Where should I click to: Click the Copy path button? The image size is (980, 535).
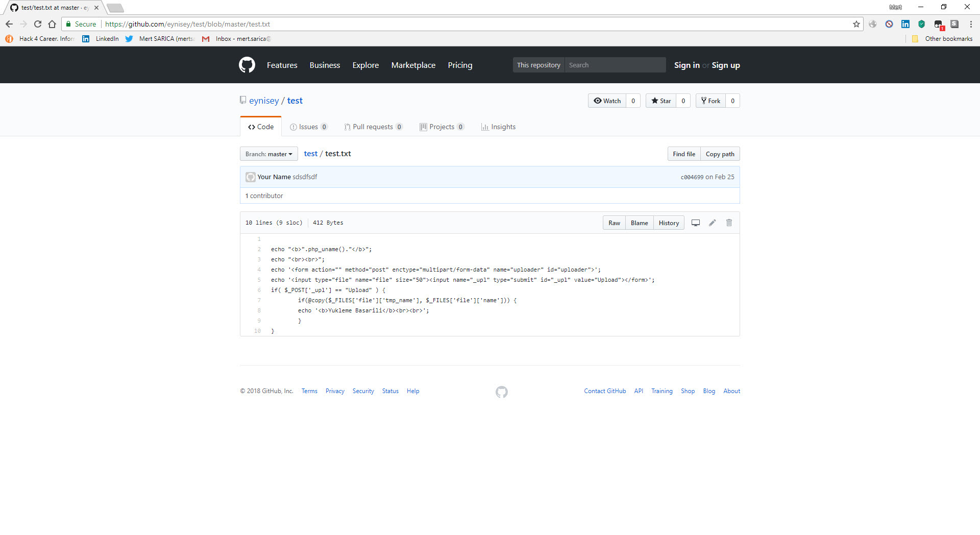(720, 154)
